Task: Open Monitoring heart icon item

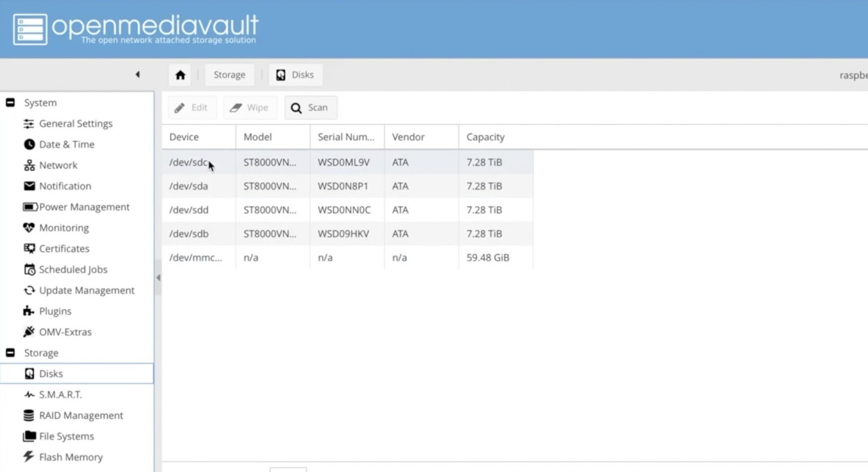Action: [63, 228]
